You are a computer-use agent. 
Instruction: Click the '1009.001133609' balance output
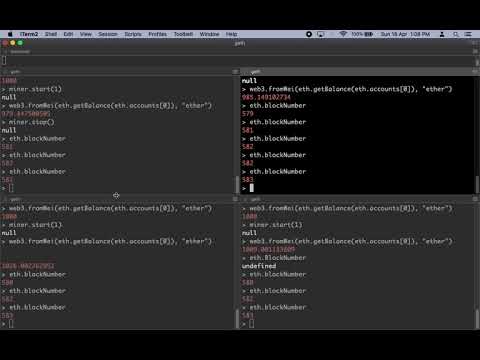click(268, 249)
